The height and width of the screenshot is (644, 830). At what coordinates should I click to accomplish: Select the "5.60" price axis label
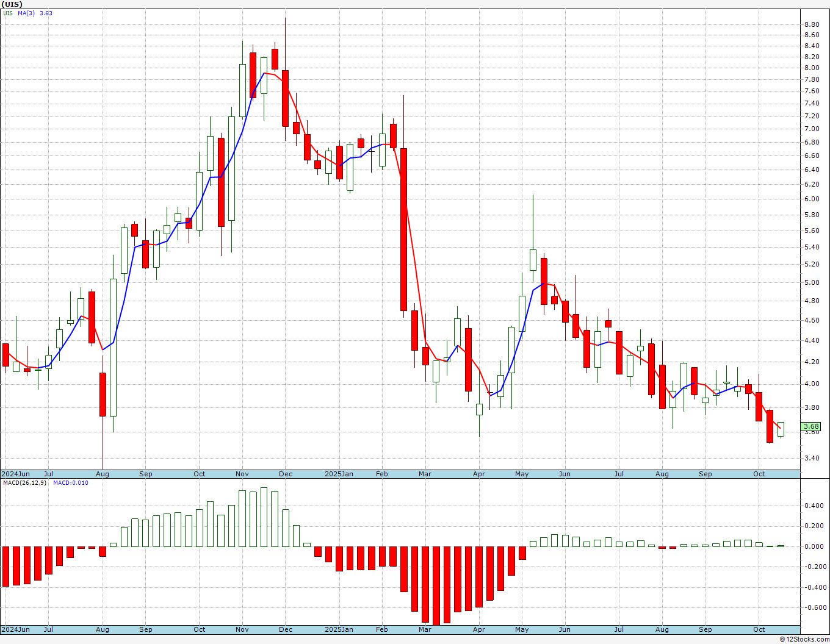click(812, 231)
